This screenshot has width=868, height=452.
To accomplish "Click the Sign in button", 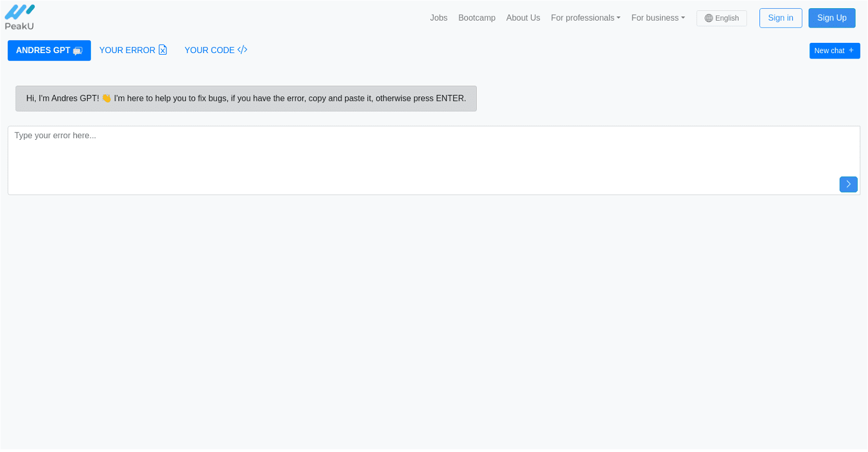I will (780, 18).
